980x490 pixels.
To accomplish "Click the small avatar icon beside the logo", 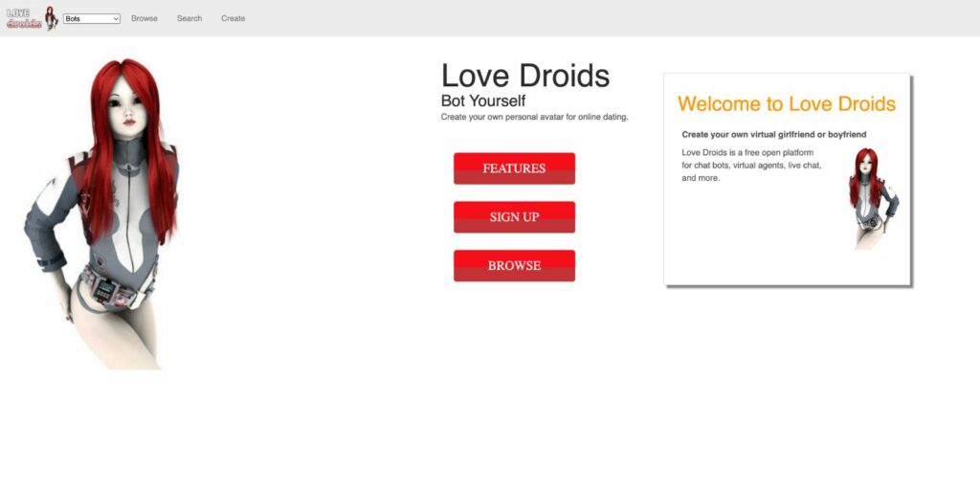I will click(52, 18).
